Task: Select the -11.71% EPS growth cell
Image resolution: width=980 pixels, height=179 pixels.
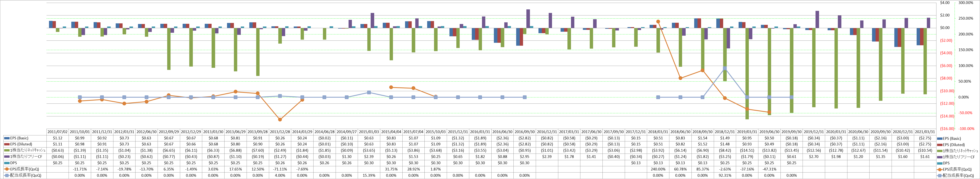Action: (79, 169)
